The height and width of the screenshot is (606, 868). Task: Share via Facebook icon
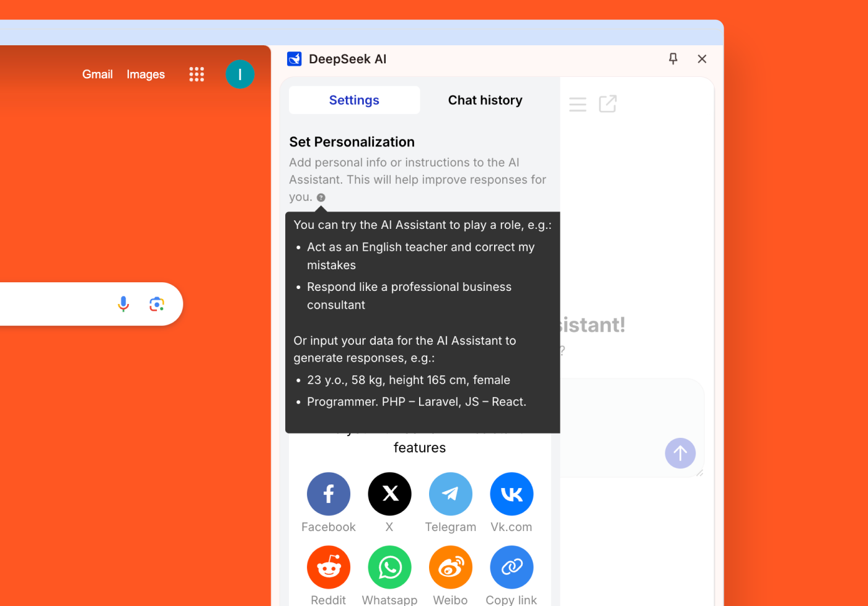[329, 494]
